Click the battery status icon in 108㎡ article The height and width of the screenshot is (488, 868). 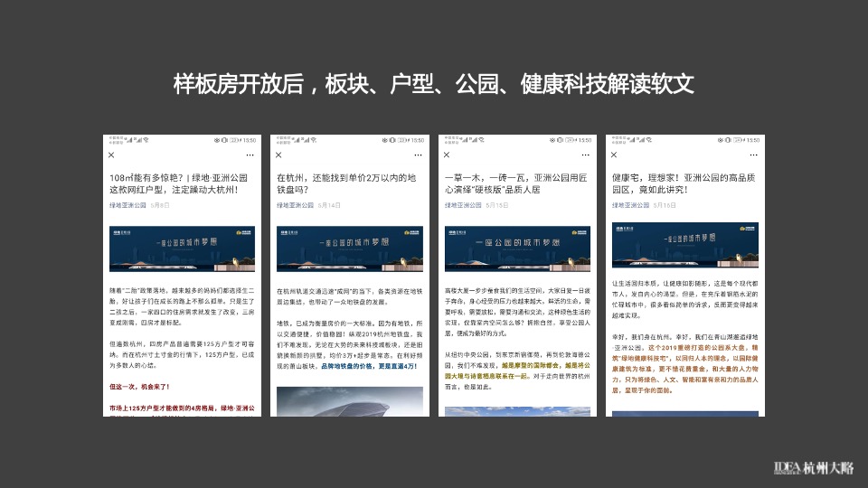[x=233, y=141]
